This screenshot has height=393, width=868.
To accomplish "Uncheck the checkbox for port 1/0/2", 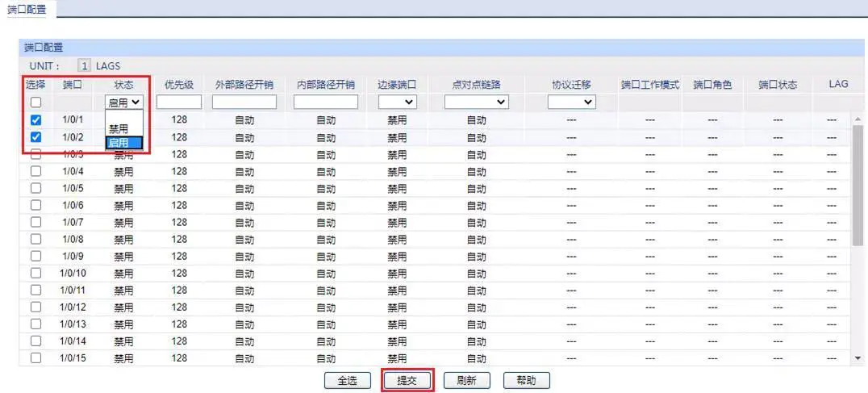I will (x=35, y=137).
